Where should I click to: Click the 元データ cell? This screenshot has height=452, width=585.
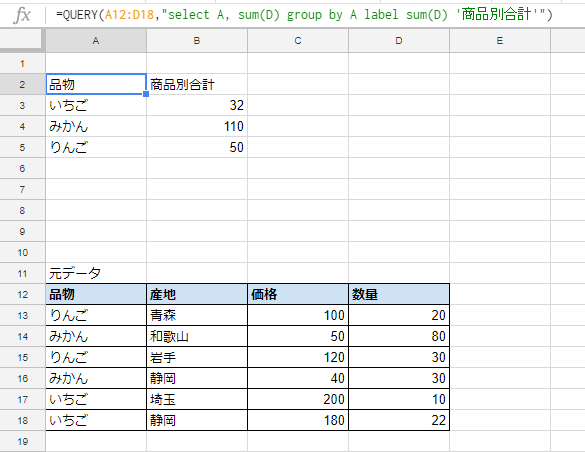coord(96,273)
